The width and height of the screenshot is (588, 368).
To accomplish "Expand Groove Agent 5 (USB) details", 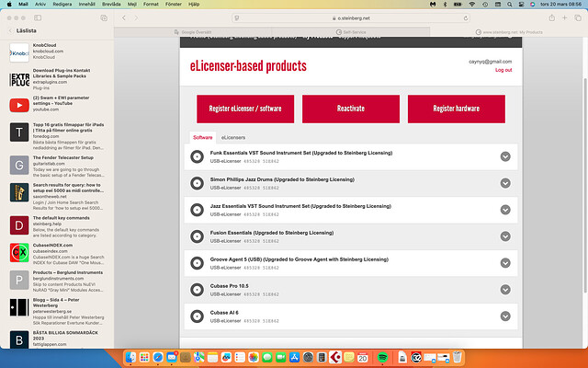I will (x=505, y=263).
